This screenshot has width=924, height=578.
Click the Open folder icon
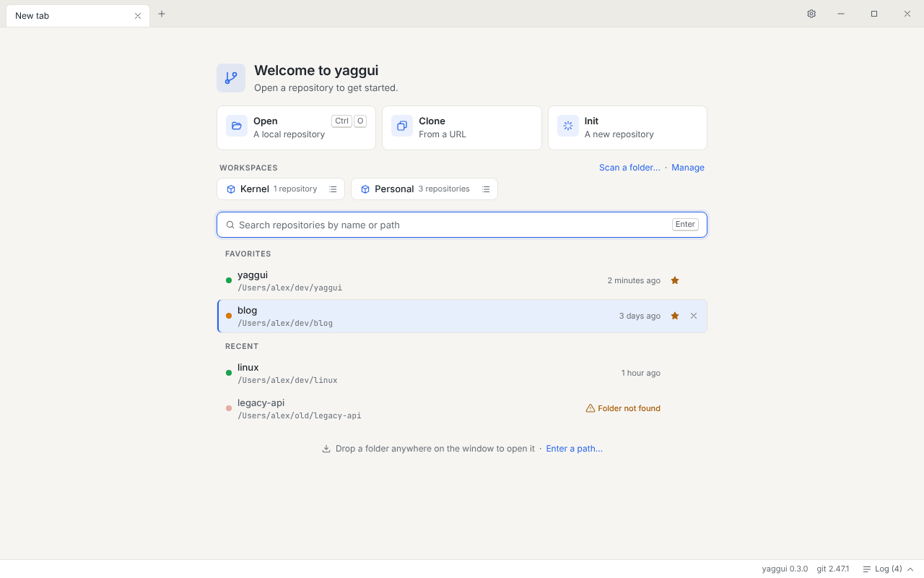coord(237,126)
